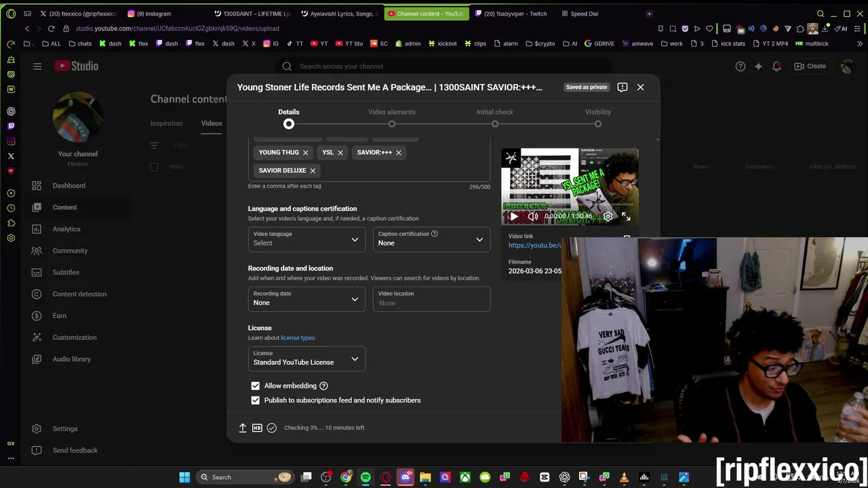Play the video preview
The height and width of the screenshot is (488, 868).
513,216
